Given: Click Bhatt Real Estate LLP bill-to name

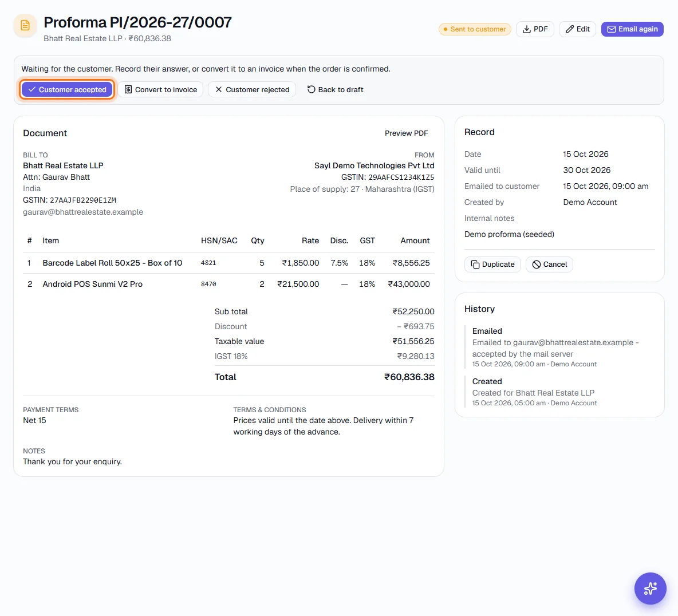Looking at the screenshot, I should click(x=63, y=165).
